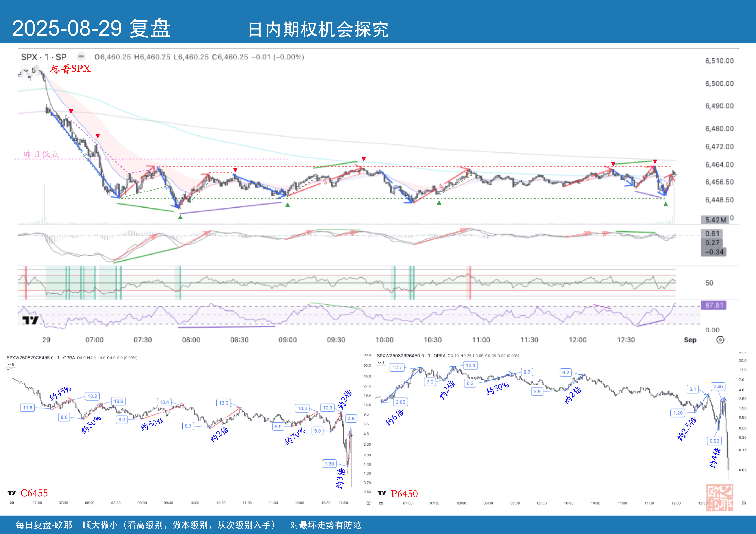Click the chart settings hexagon icon beside Sep
This screenshot has height=534, width=756.
(x=720, y=340)
